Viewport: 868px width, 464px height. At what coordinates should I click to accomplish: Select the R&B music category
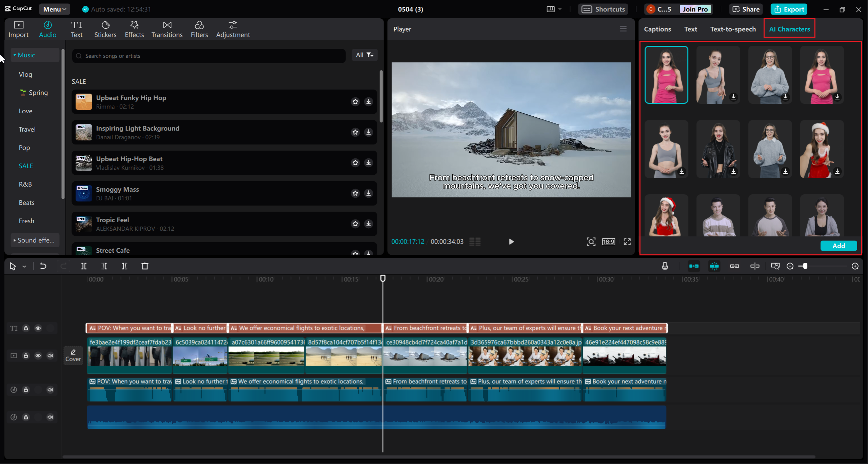(25, 184)
